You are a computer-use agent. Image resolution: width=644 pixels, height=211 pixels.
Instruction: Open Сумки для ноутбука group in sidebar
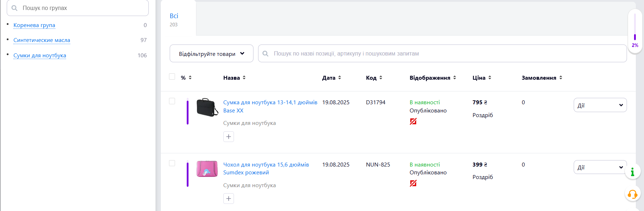40,56
